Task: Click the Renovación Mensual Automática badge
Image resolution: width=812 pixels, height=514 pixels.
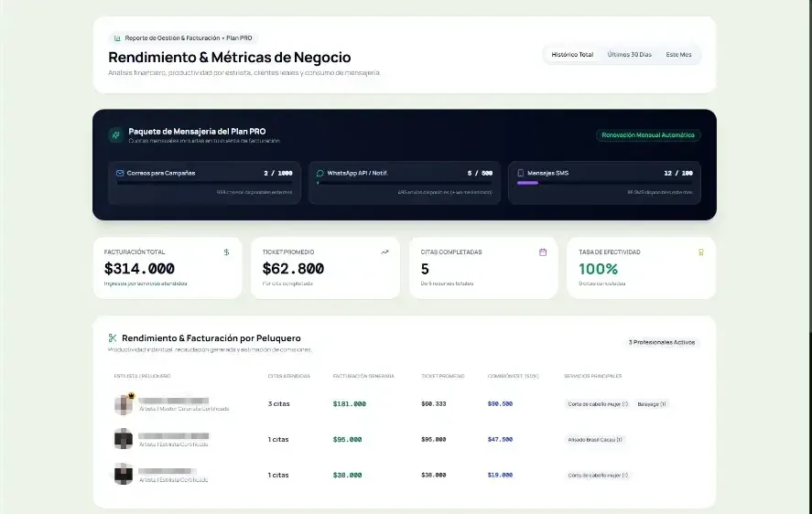Action: pyautogui.click(x=648, y=135)
